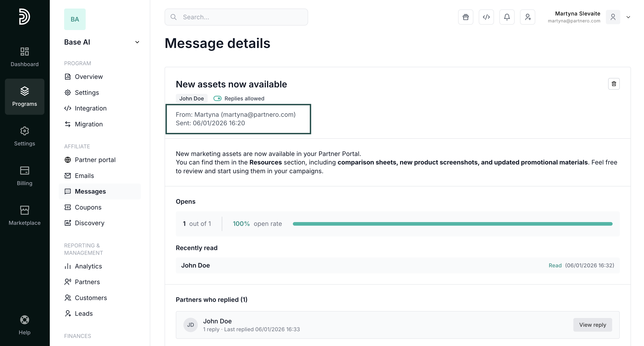Toggle the Replies allowed switch
644x346 pixels.
point(217,98)
